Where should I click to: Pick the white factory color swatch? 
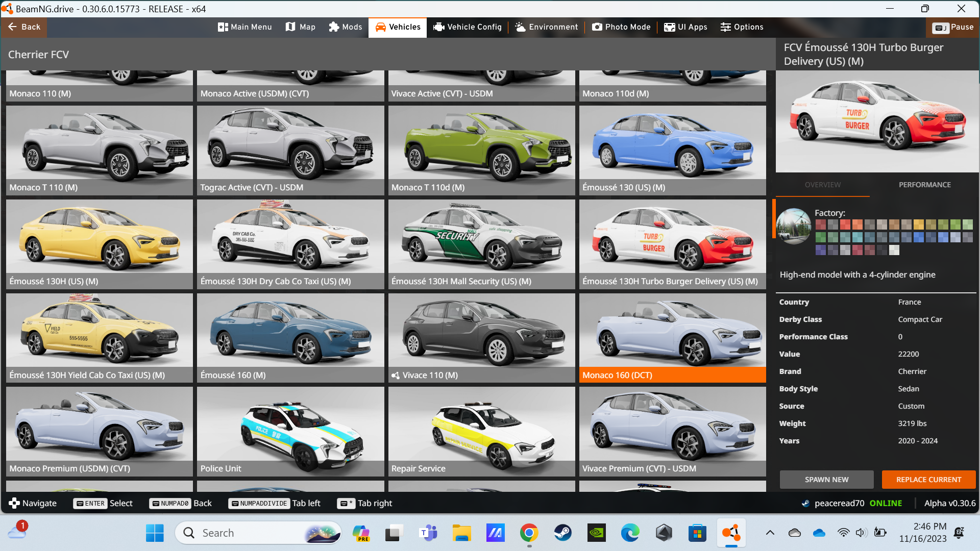894,250
